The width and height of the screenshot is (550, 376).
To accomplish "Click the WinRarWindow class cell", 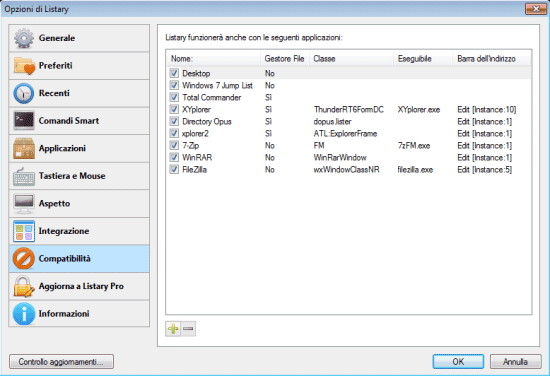I will click(340, 157).
